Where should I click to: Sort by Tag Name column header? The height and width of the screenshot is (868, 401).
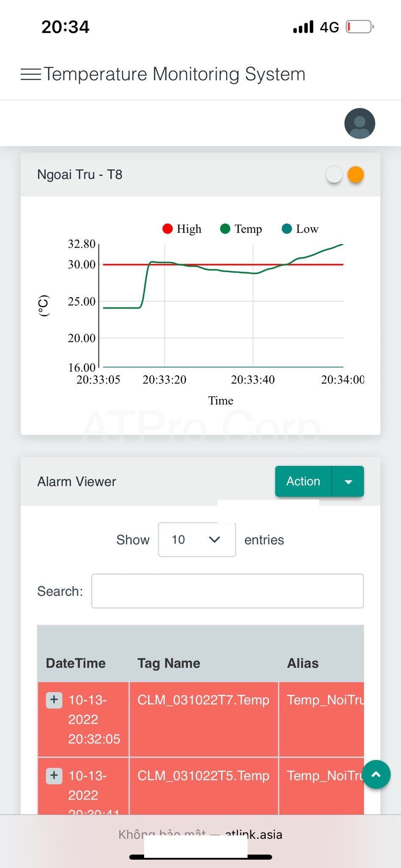[x=169, y=663]
